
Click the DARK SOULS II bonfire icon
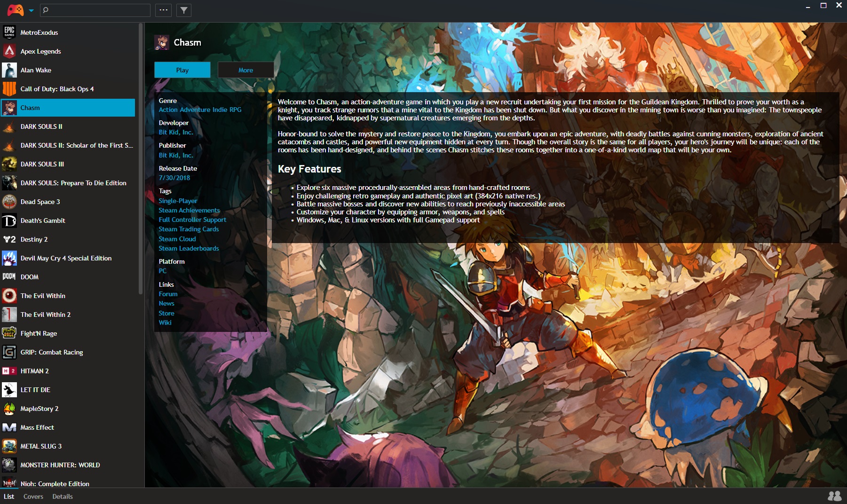coord(9,126)
